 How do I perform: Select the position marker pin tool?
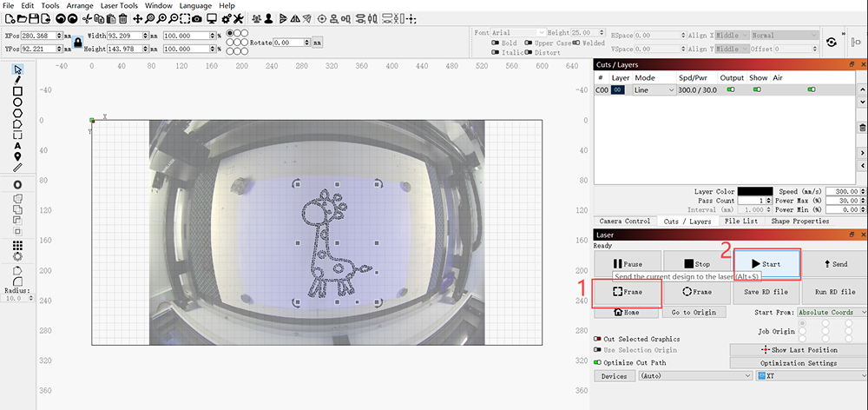pos(17,156)
